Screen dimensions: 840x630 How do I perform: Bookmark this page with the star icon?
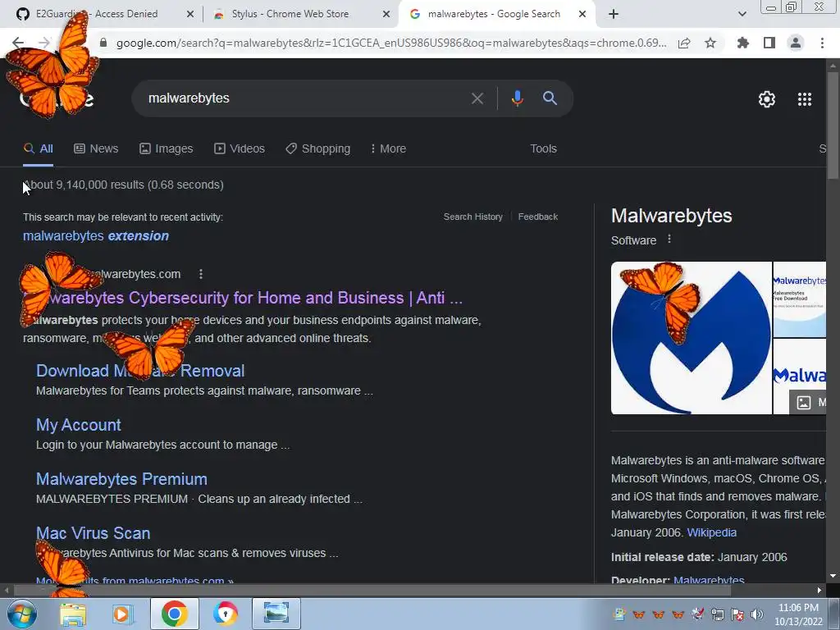point(710,43)
